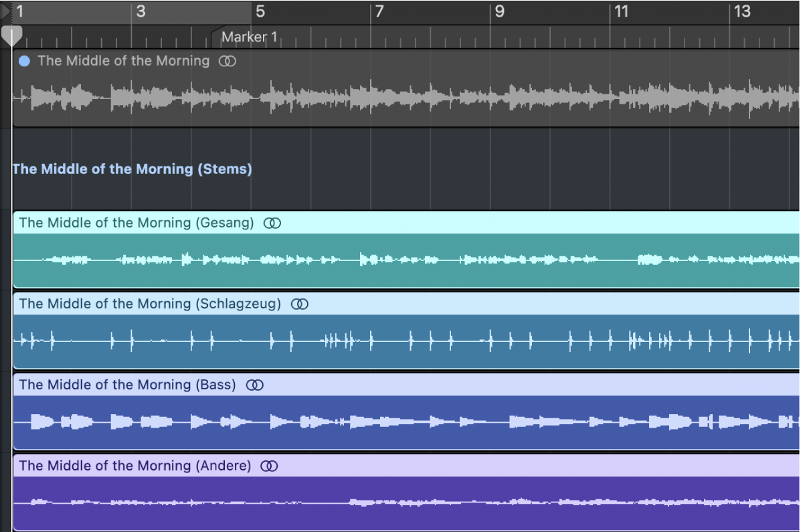
Task: Click the stereo icon on the Andere region
Action: coord(269,466)
